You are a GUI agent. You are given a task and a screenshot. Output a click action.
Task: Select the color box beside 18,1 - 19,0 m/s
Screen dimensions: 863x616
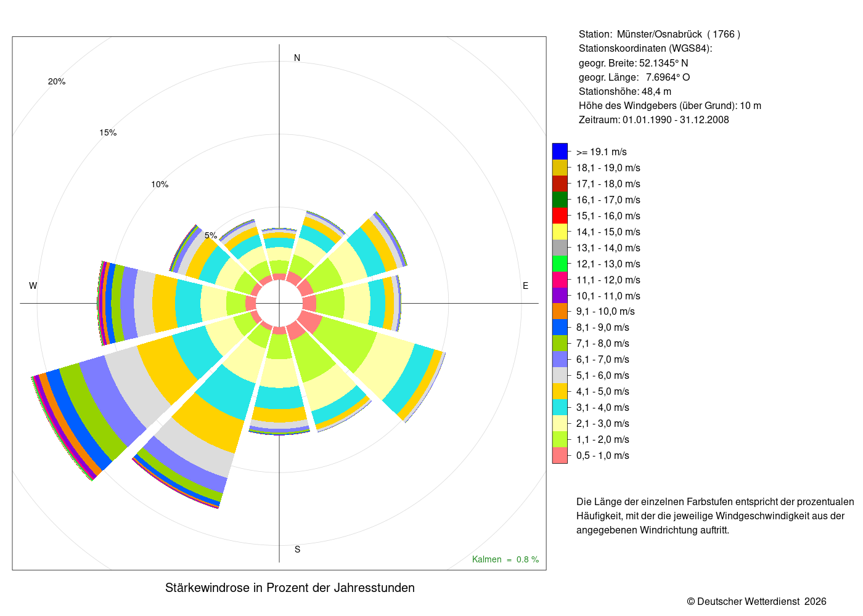pos(560,168)
